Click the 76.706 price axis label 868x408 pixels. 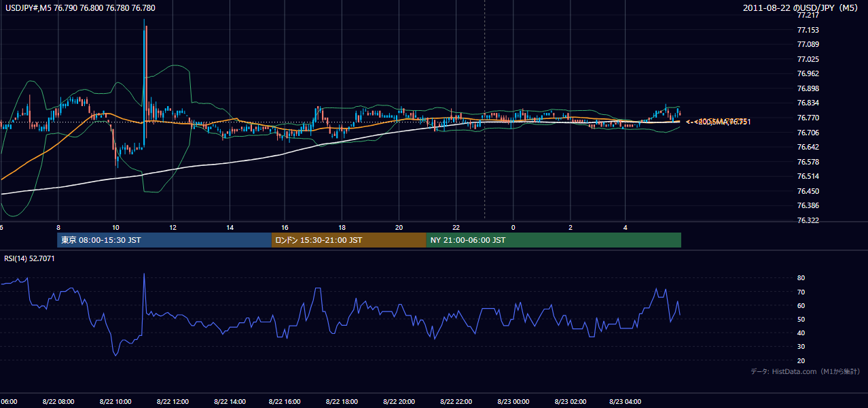tap(808, 133)
